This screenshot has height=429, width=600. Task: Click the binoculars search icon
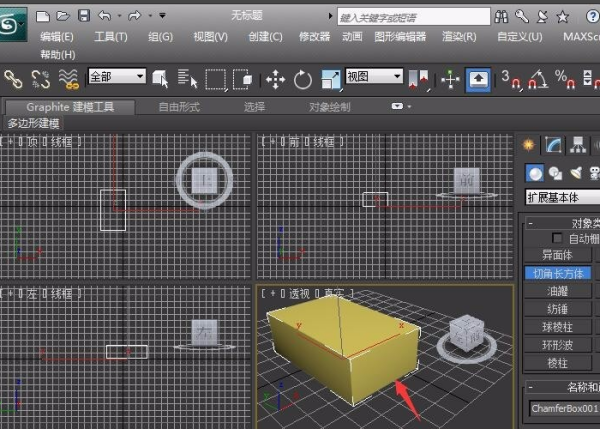click(501, 16)
